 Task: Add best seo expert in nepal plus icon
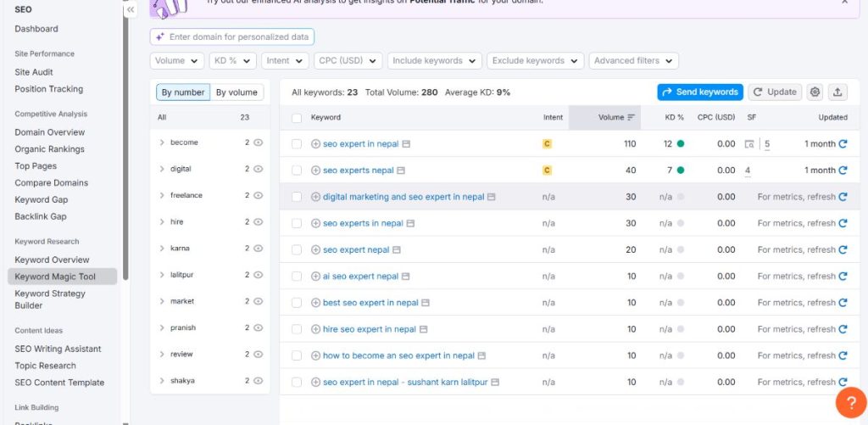[315, 303]
